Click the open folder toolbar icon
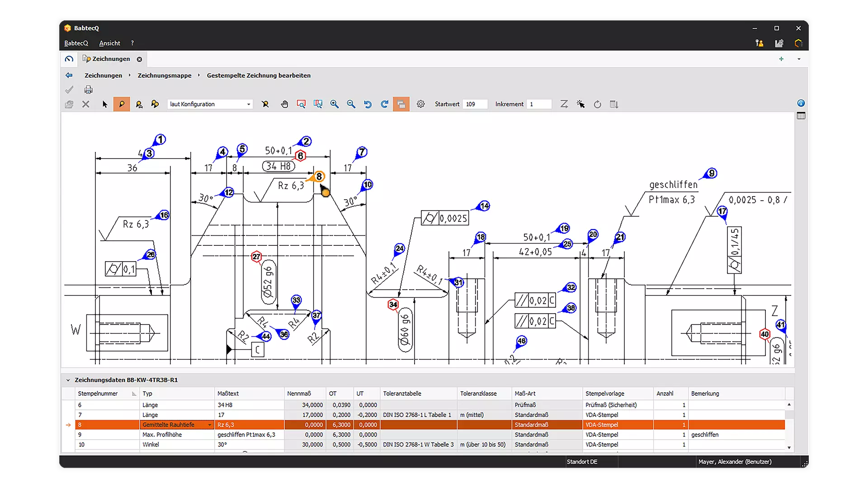This screenshot has width=868, height=488. coord(69,104)
